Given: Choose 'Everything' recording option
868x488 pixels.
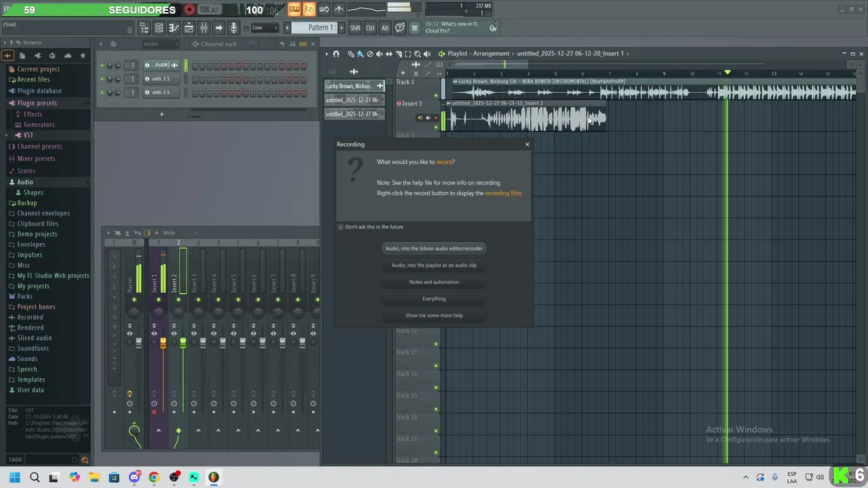Looking at the screenshot, I should pyautogui.click(x=434, y=299).
